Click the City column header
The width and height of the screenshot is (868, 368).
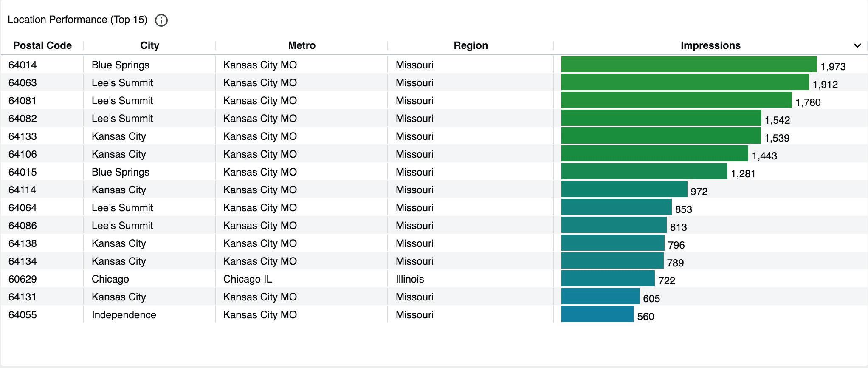click(149, 45)
